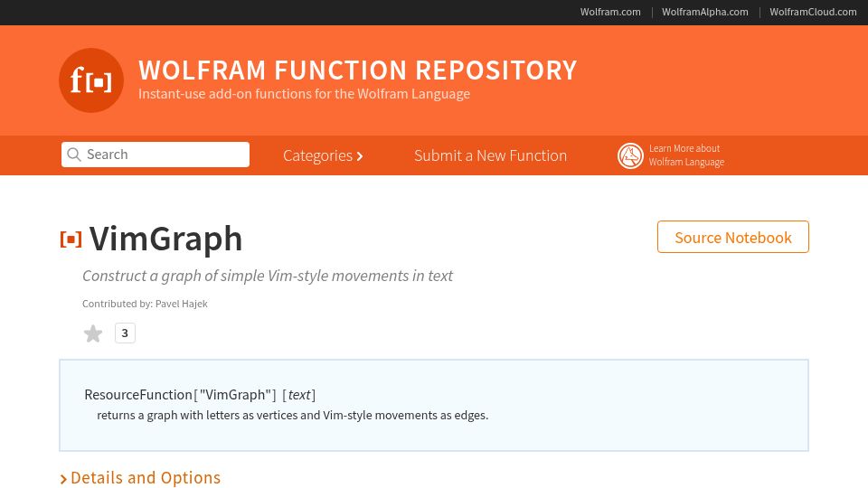The height and width of the screenshot is (488, 868).
Task: Click contributor name Pavel Hajek
Action: click(x=182, y=304)
